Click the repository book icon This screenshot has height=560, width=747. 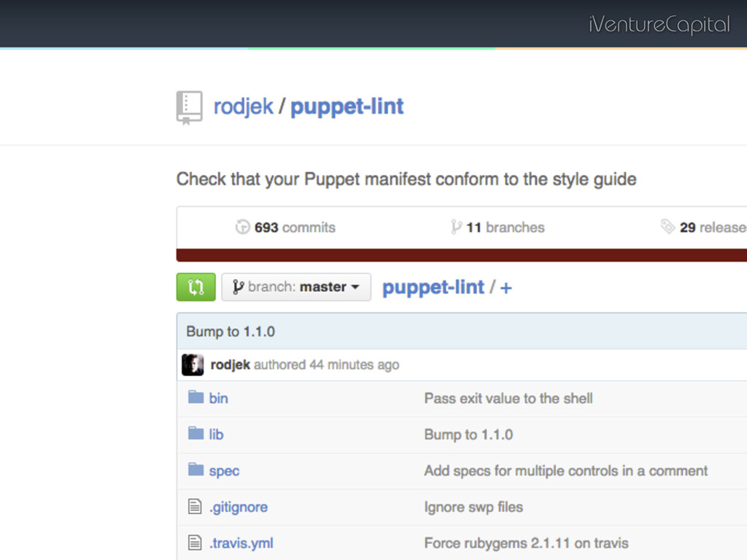189,108
